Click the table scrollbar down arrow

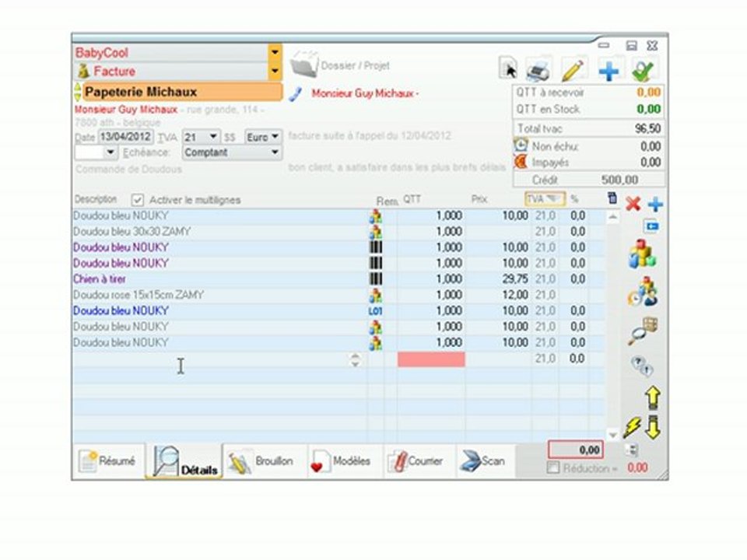(x=612, y=434)
